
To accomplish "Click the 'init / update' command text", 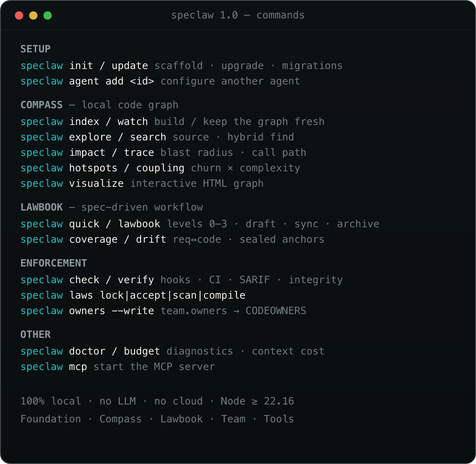I will pos(109,65).
